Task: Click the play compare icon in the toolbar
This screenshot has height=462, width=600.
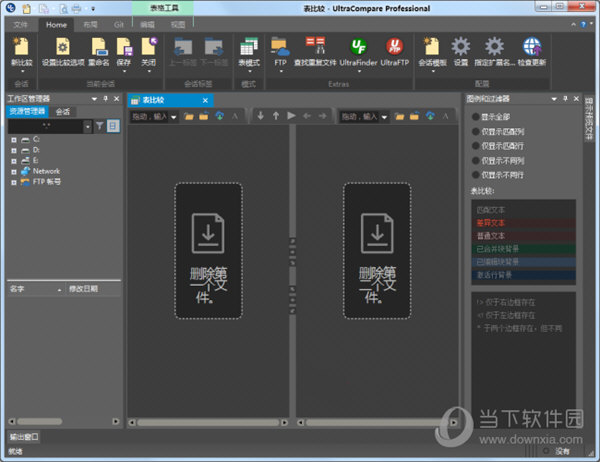Action: (291, 116)
